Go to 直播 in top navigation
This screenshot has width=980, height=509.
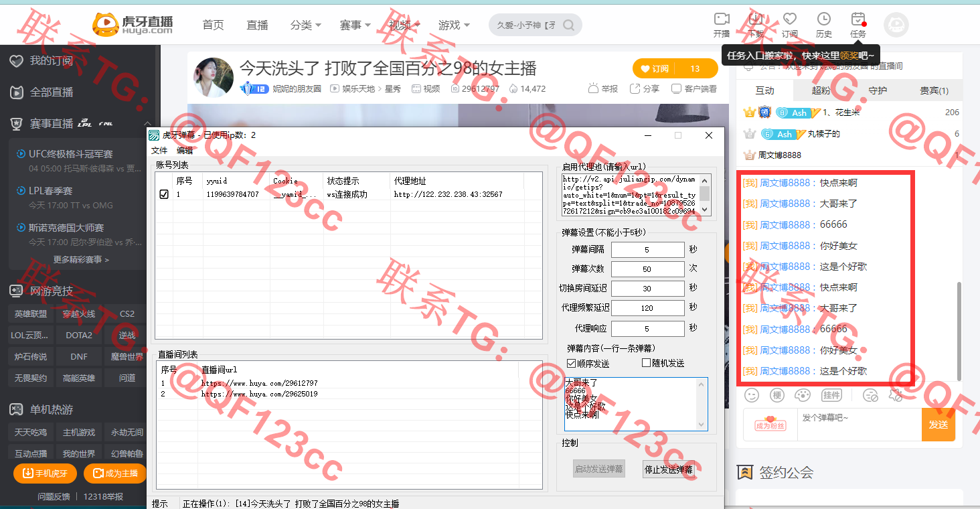pyautogui.click(x=257, y=25)
